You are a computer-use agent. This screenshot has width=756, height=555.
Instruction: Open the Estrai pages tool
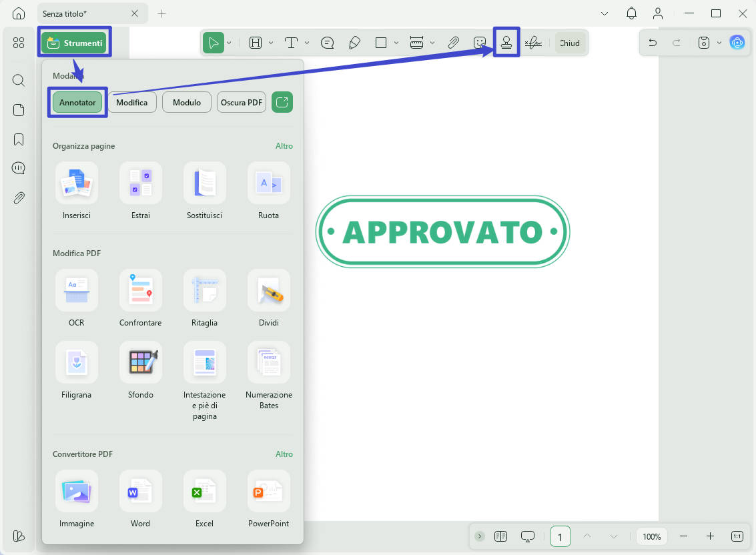[141, 191]
